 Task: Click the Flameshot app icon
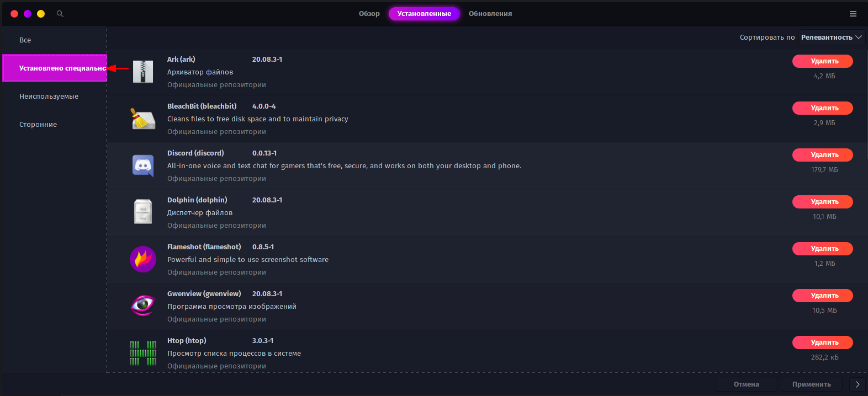143,259
